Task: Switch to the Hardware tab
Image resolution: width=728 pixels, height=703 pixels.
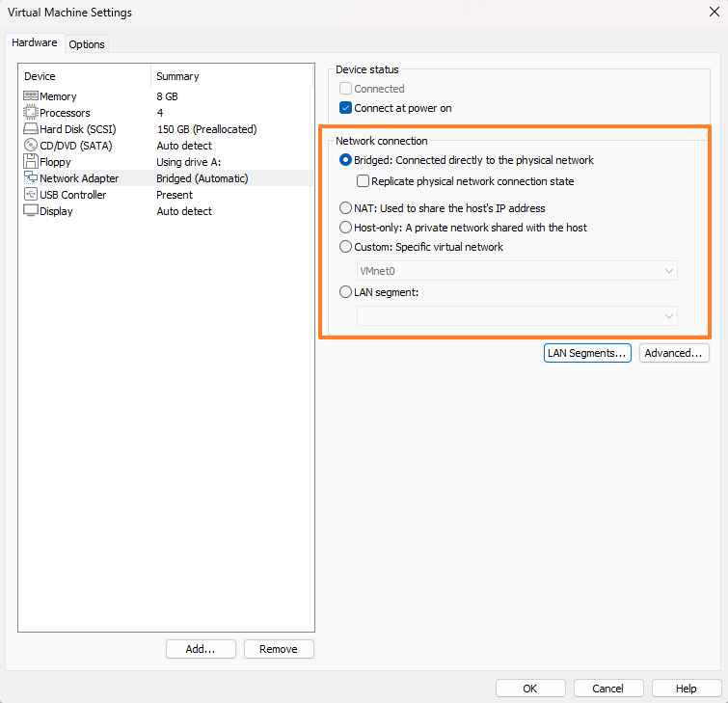Action: [x=35, y=42]
